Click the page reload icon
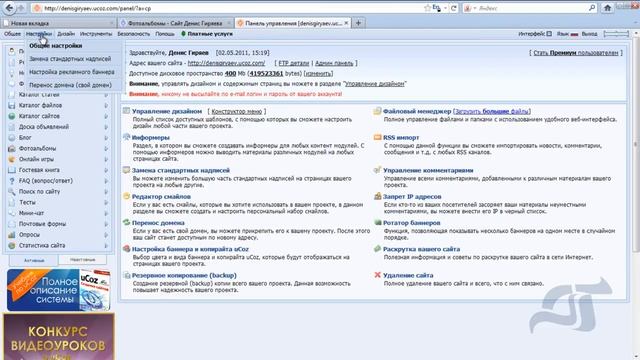 tap(453, 8)
